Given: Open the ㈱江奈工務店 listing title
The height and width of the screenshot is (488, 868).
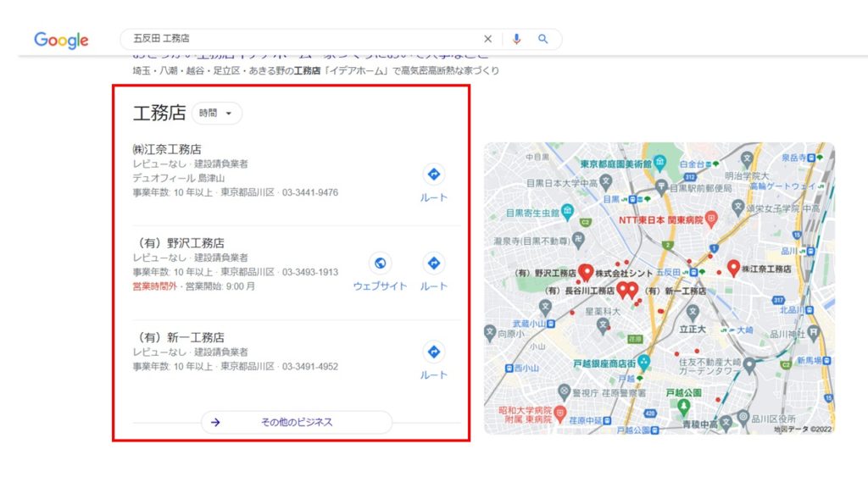Looking at the screenshot, I should (x=167, y=149).
